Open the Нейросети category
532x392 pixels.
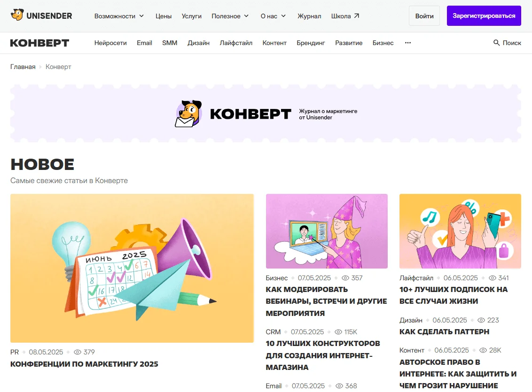tap(110, 43)
